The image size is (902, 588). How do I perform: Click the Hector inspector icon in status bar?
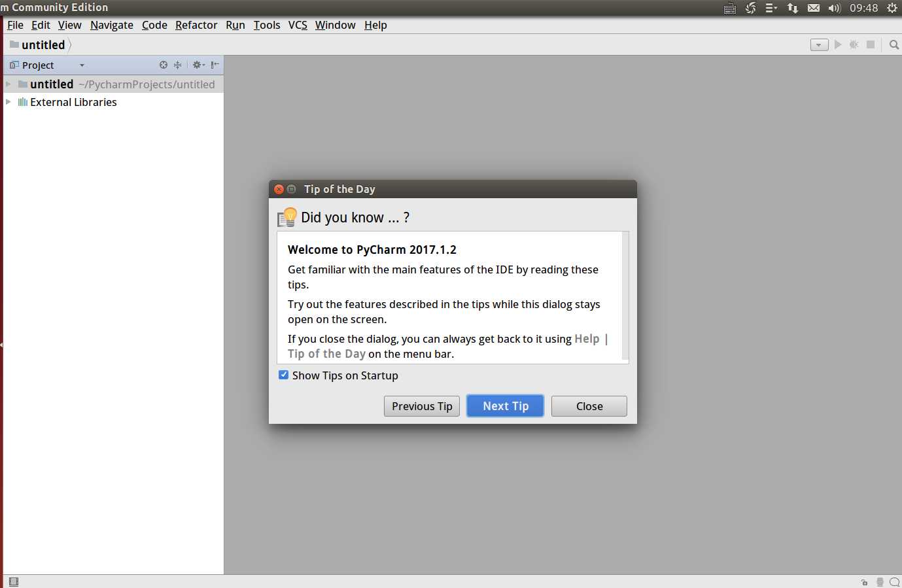click(x=880, y=582)
